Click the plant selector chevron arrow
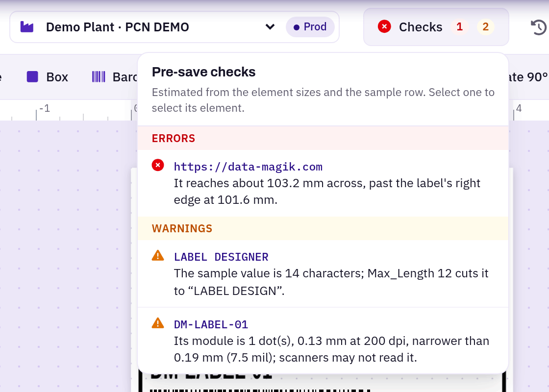The height and width of the screenshot is (392, 549). tap(270, 26)
